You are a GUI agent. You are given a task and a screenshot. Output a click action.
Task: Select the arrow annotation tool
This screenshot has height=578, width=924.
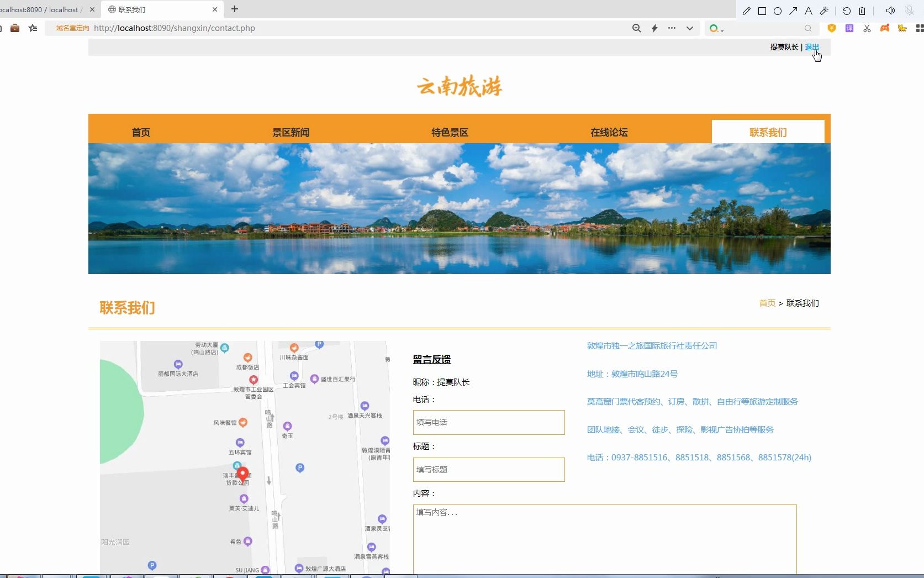tap(793, 11)
